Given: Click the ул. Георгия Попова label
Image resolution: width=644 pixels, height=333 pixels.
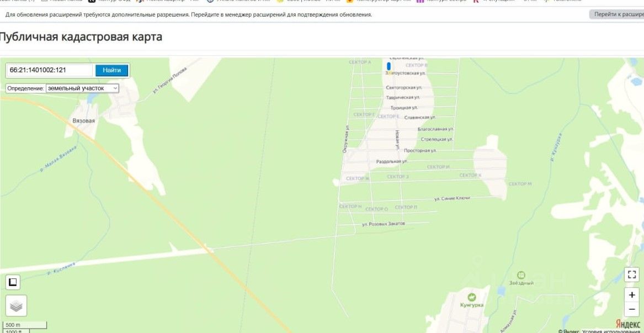Looking at the screenshot, I should (169, 80).
